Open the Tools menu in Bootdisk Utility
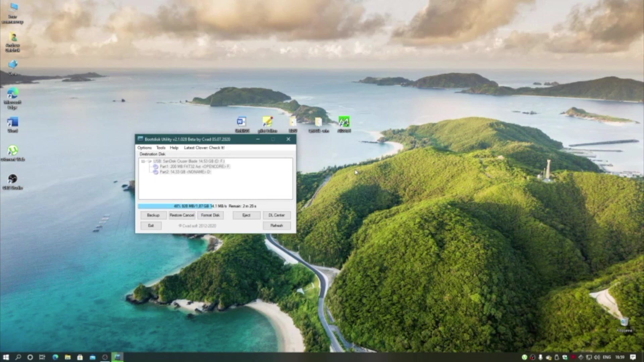The width and height of the screenshot is (644, 362). click(160, 147)
